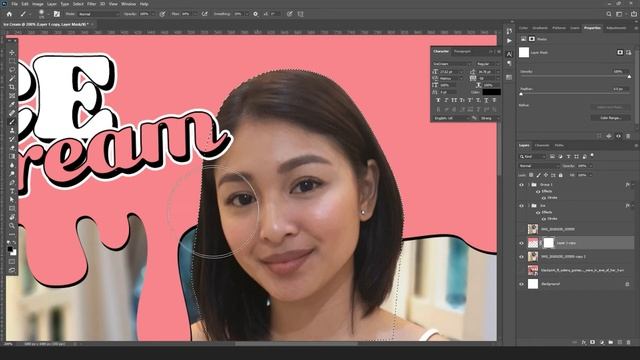Screen dimensions: 640x360
Task: Switch to the Adjustments tab
Action: point(616,28)
